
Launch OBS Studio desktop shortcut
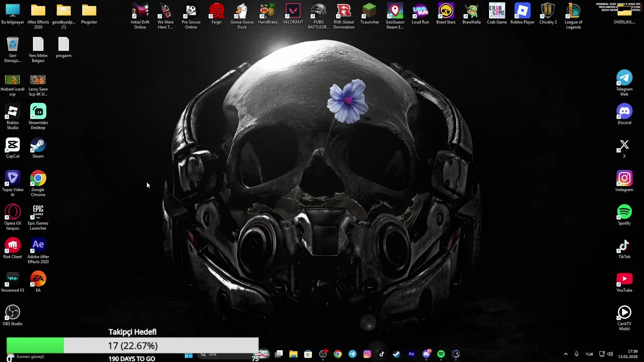click(x=13, y=316)
